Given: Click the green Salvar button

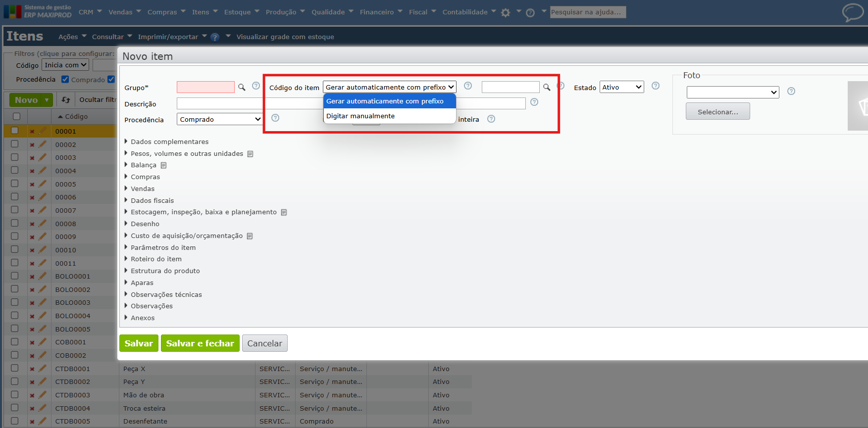Looking at the screenshot, I should (139, 343).
